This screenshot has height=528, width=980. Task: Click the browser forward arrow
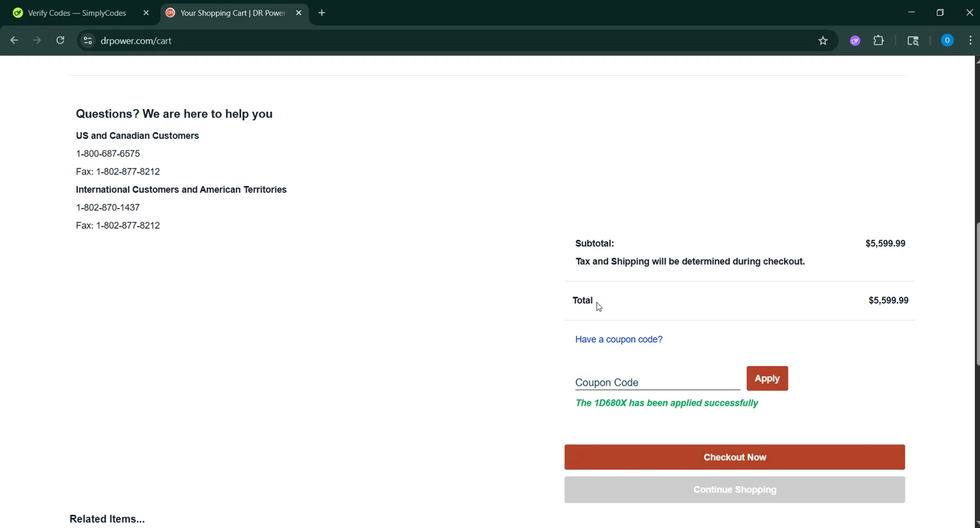coord(37,41)
